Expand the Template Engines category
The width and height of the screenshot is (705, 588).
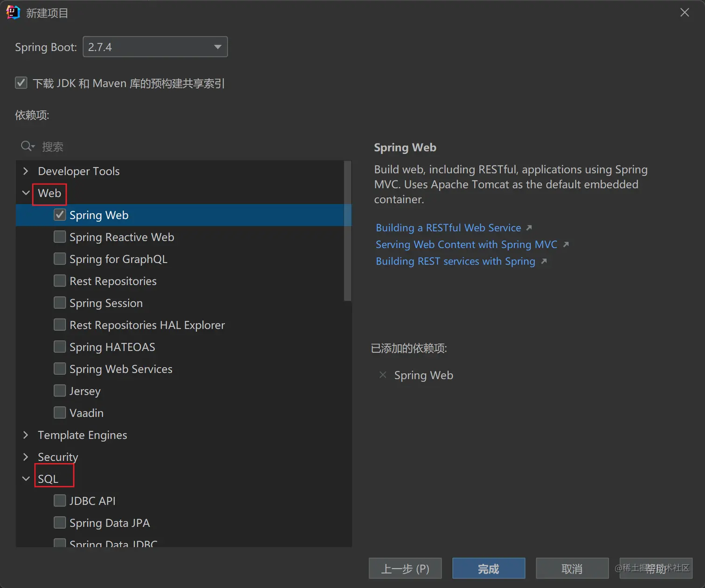pos(26,435)
